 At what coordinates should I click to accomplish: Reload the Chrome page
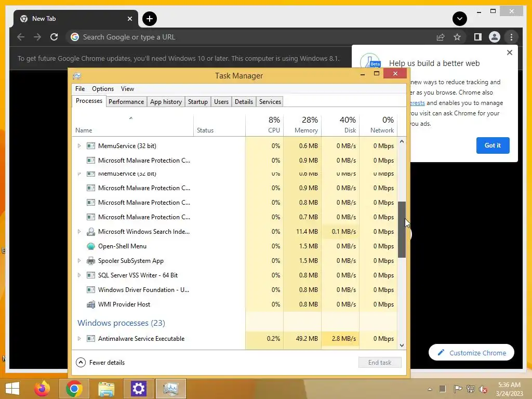coord(54,37)
